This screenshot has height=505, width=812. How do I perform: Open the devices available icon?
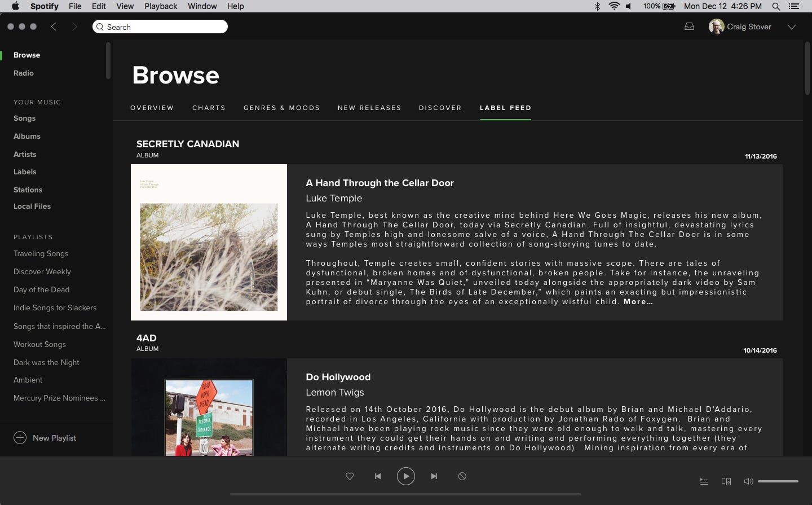pyautogui.click(x=726, y=481)
